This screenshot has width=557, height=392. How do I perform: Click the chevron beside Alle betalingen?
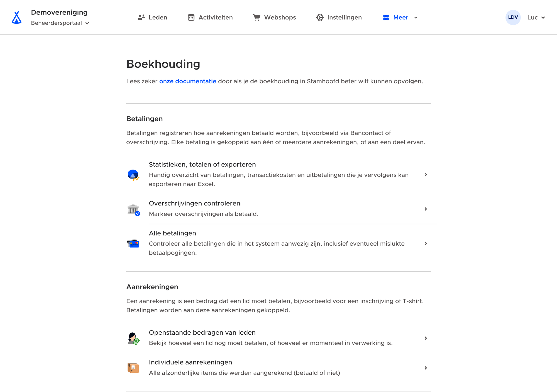point(426,243)
